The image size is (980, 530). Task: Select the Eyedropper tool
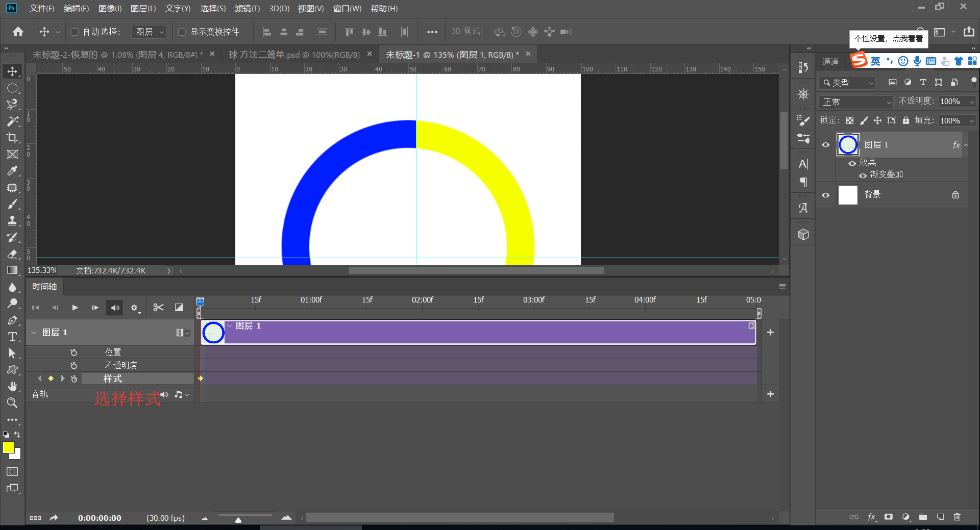12,171
